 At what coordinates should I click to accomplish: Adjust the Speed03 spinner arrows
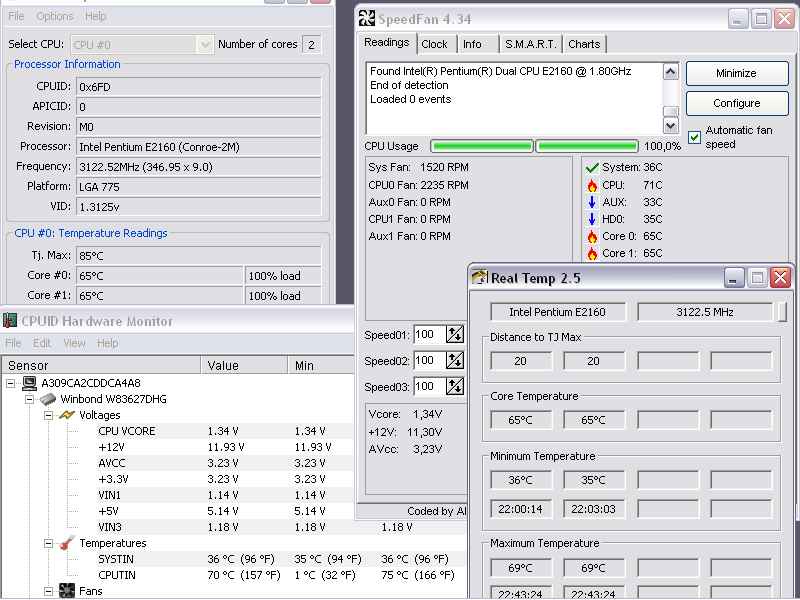pyautogui.click(x=454, y=386)
